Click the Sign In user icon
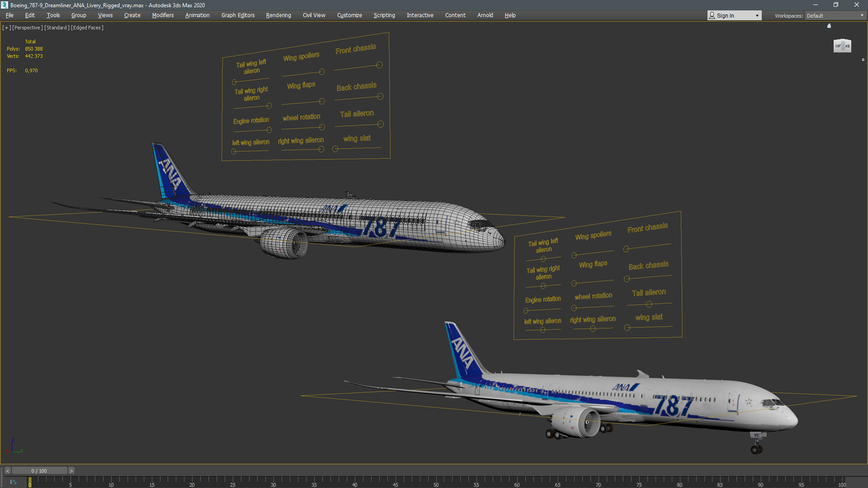 click(712, 15)
